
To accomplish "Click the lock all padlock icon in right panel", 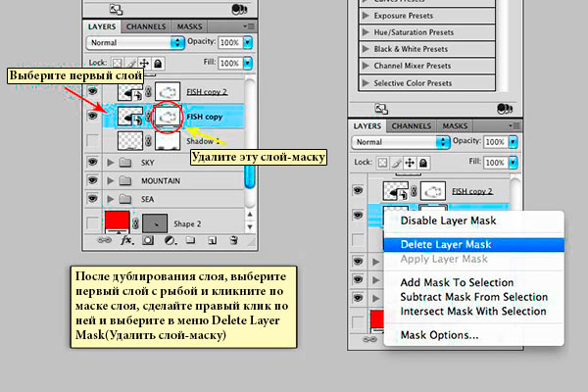I will 423,163.
